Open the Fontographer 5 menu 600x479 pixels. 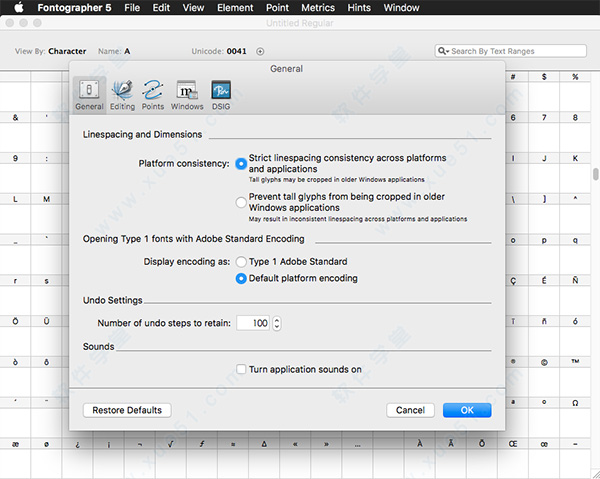click(74, 8)
